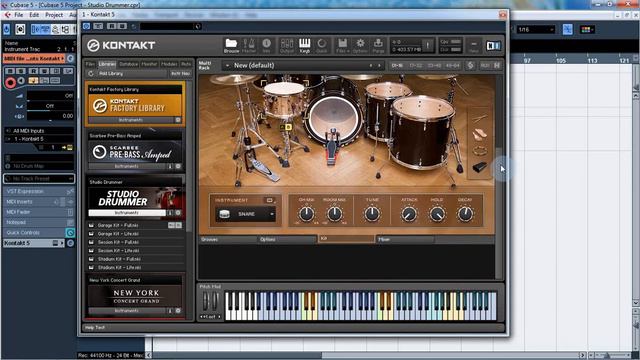Viewport: 640px width, 360px height.
Task: Click Instruments button under Kontakt Factory Library
Action: [131, 120]
